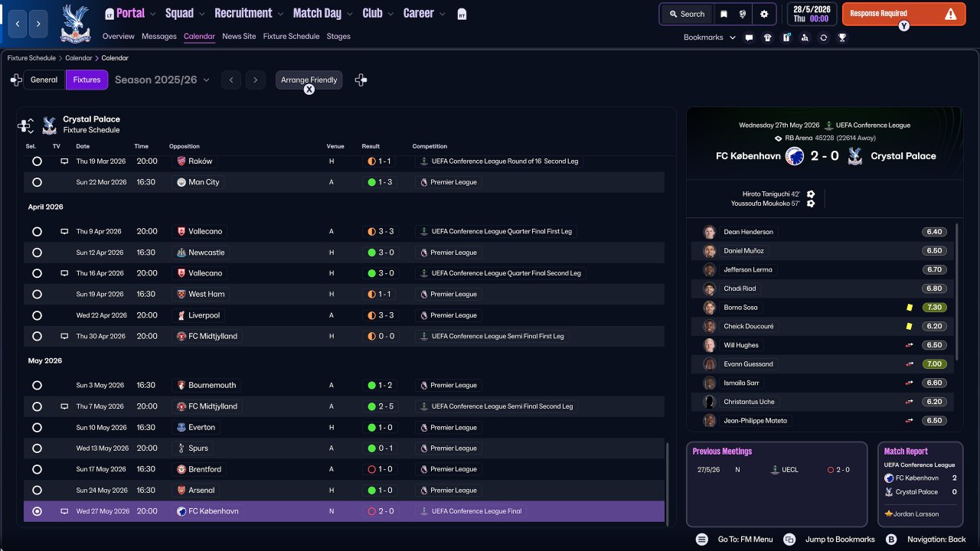Click the TV icon on Raków row
The height and width of the screenshot is (551, 980).
click(64, 161)
